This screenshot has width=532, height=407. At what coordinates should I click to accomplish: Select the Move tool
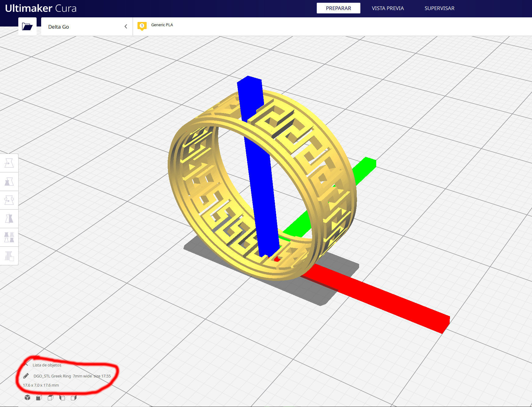point(9,163)
